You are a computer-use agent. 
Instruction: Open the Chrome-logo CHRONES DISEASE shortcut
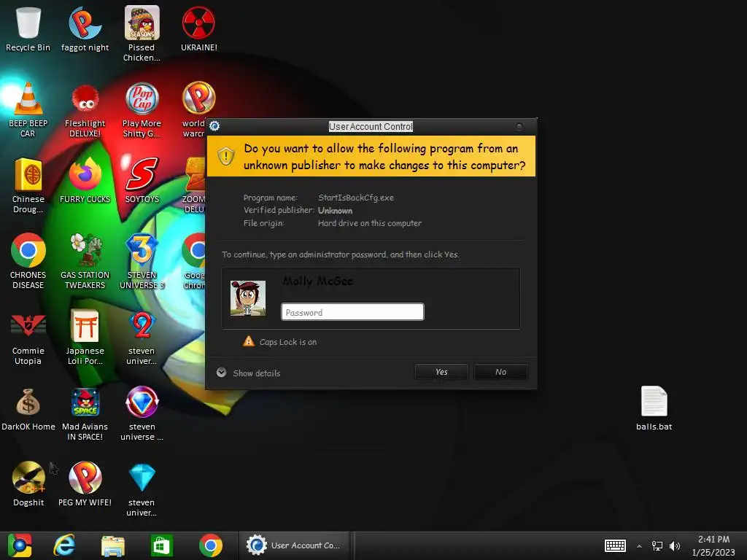(28, 261)
